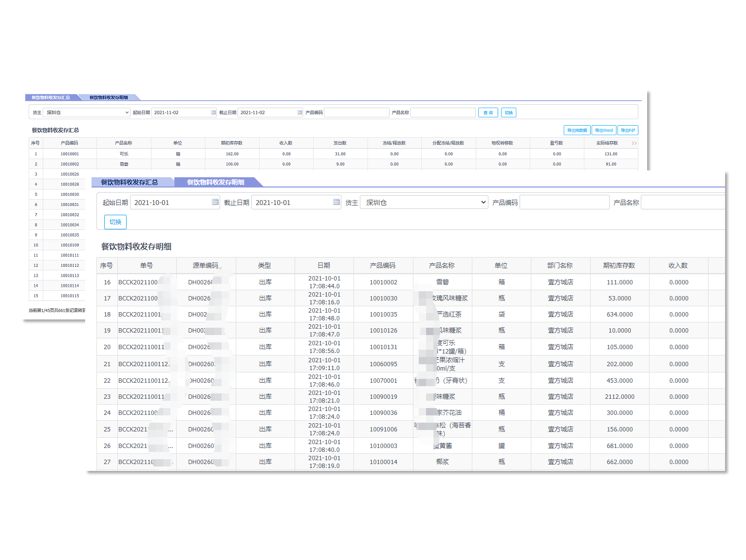Export the report with 导出Word
The height and width of the screenshot is (560, 746).
coord(604,130)
